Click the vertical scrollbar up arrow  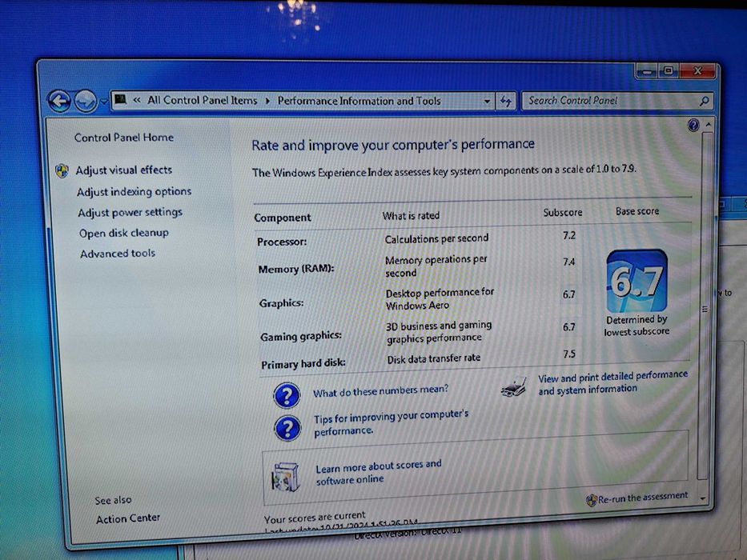click(708, 124)
